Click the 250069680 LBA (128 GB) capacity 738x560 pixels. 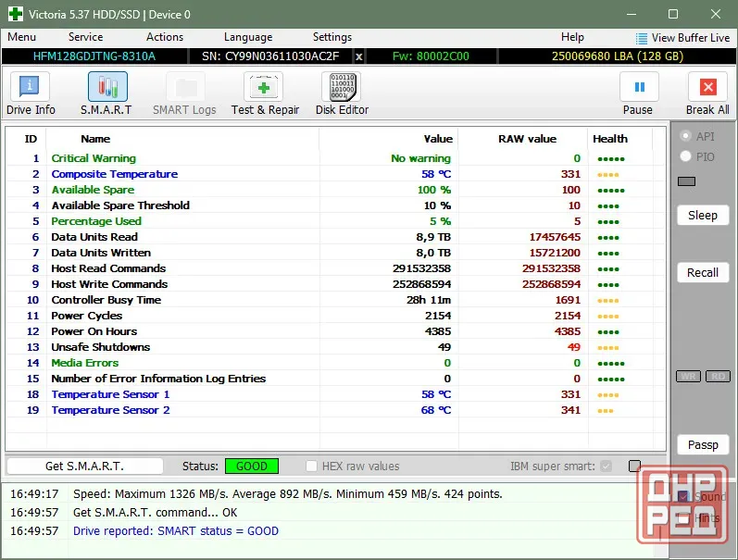pos(618,56)
